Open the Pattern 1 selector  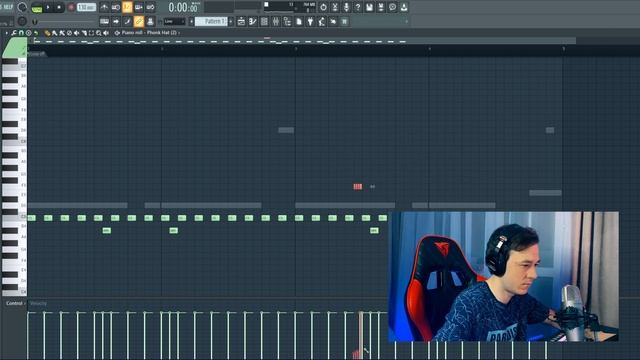[211, 21]
